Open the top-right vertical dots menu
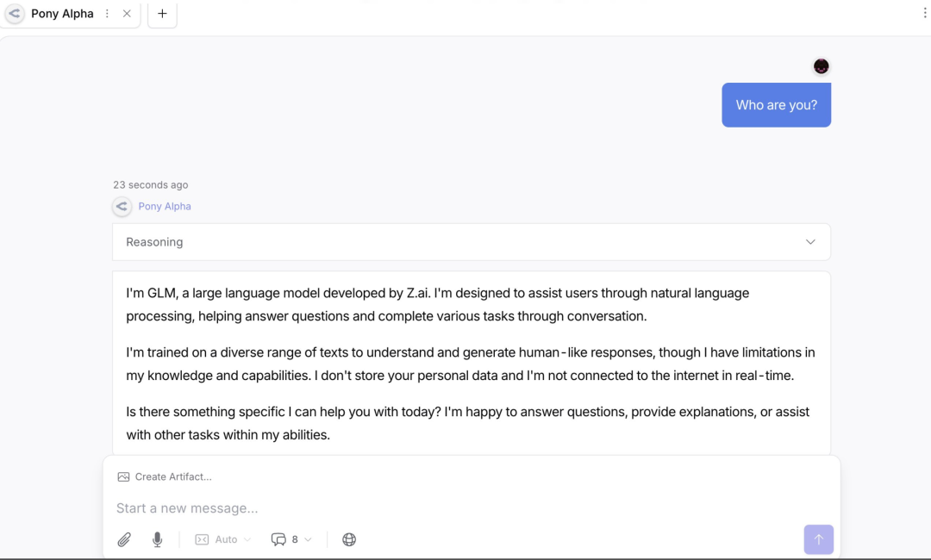This screenshot has height=560, width=931. (x=924, y=13)
